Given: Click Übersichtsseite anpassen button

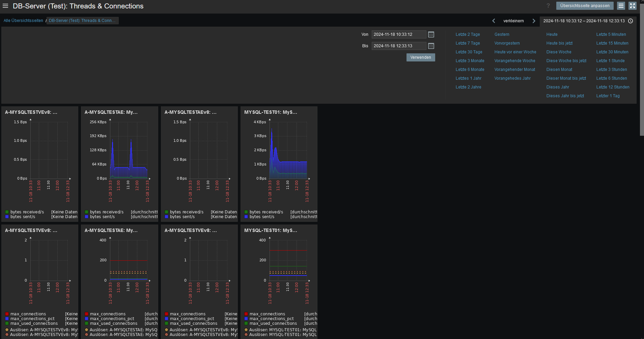Looking at the screenshot, I should (x=585, y=6).
